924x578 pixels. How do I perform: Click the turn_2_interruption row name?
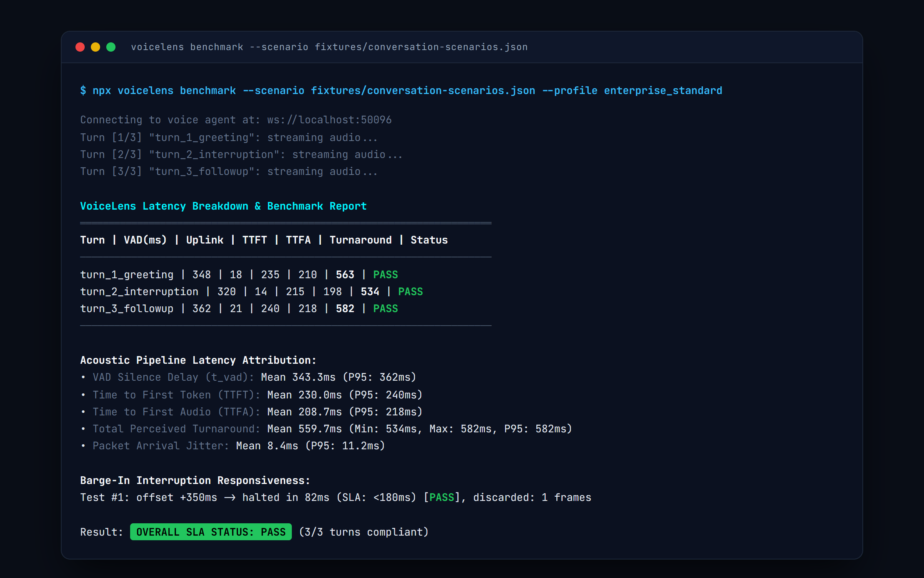coord(139,292)
